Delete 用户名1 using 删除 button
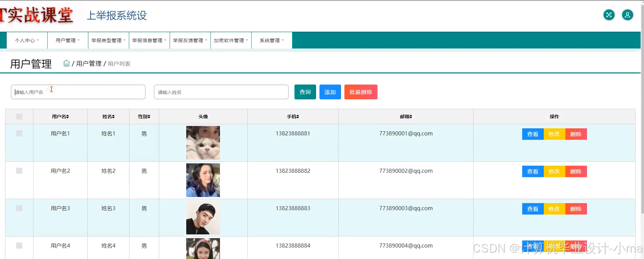 [576, 134]
